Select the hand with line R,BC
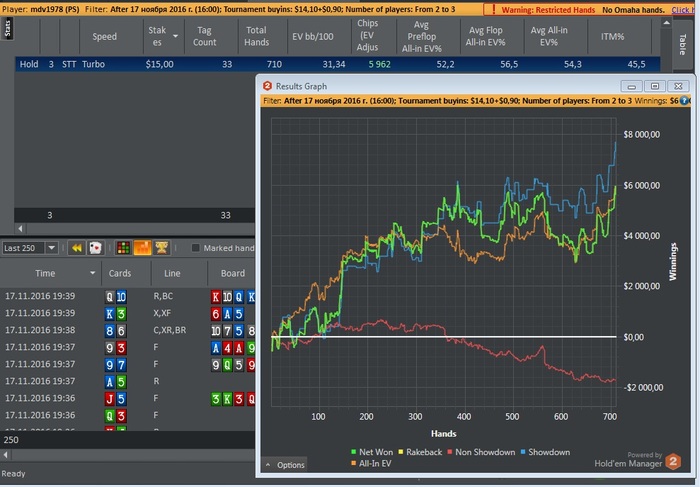This screenshot has width=700, height=487. pyautogui.click(x=128, y=296)
